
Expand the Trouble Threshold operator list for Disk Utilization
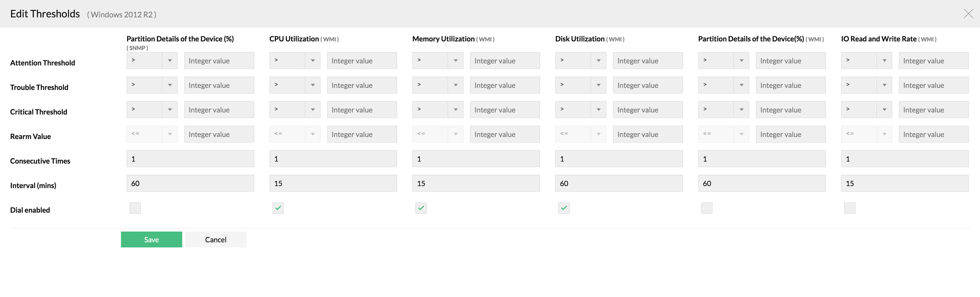(x=598, y=85)
